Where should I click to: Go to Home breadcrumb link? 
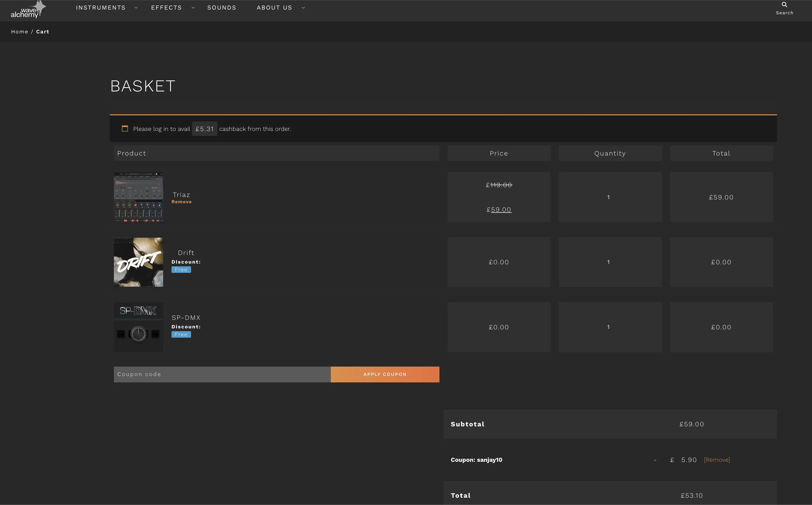click(19, 32)
